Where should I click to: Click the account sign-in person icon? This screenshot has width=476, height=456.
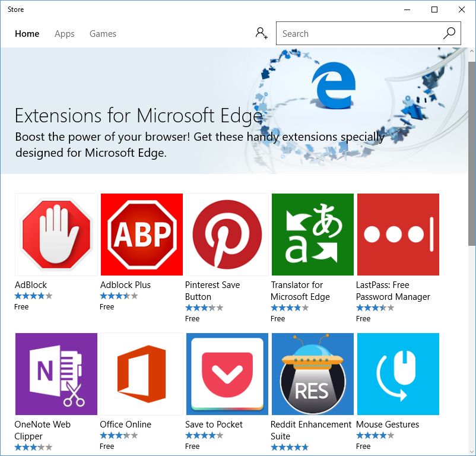[x=261, y=33]
